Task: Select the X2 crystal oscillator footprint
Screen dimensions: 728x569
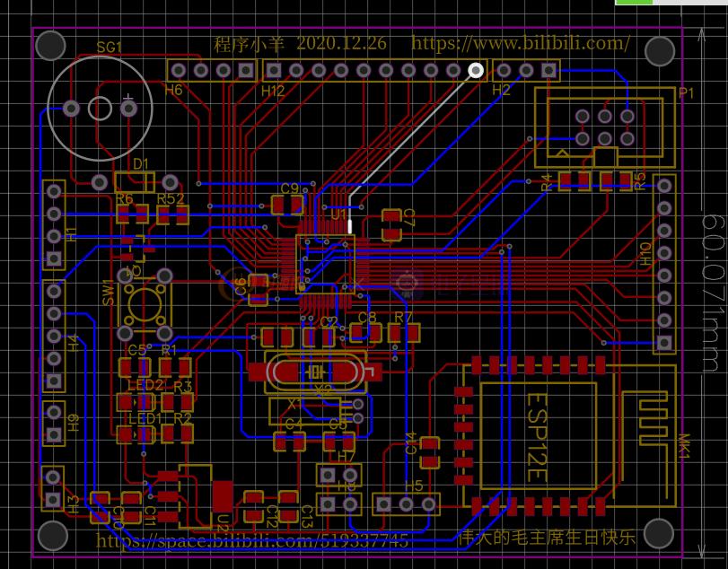Action: [x=314, y=373]
